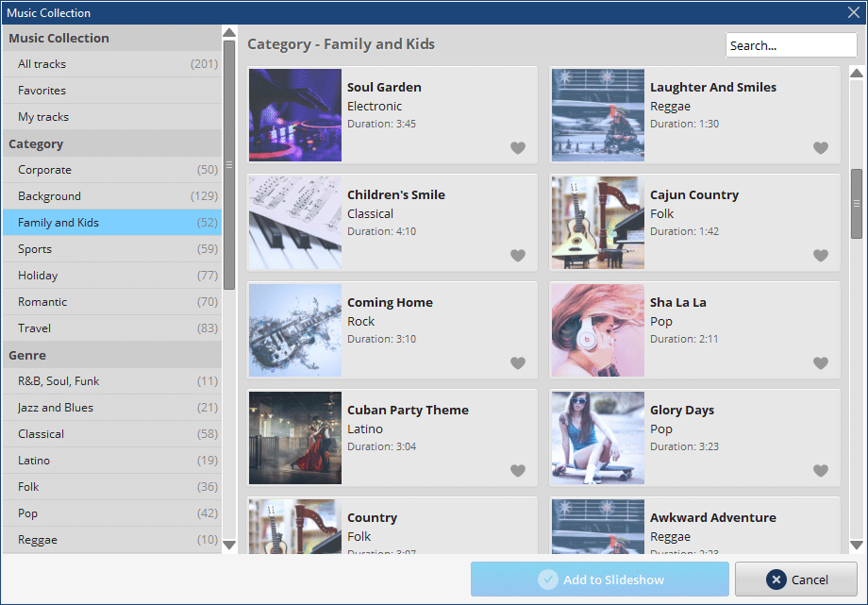The height and width of the screenshot is (605, 868).
Task: Filter by Pop genre
Action: 112,513
